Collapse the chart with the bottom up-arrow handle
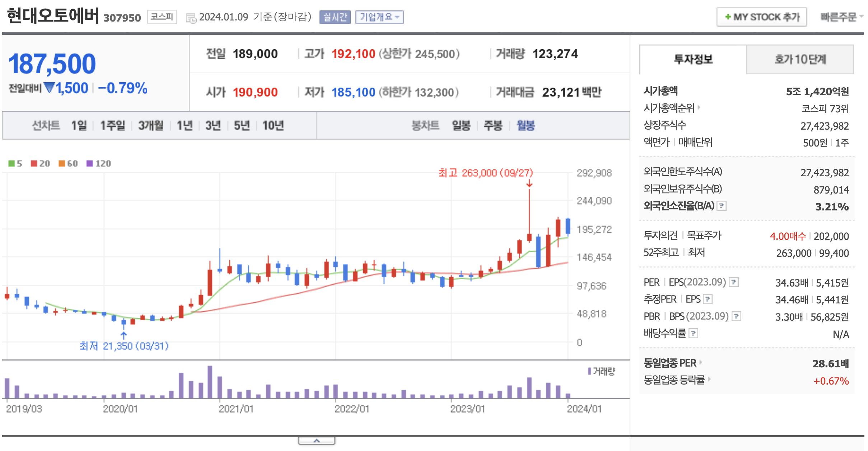 click(x=317, y=441)
